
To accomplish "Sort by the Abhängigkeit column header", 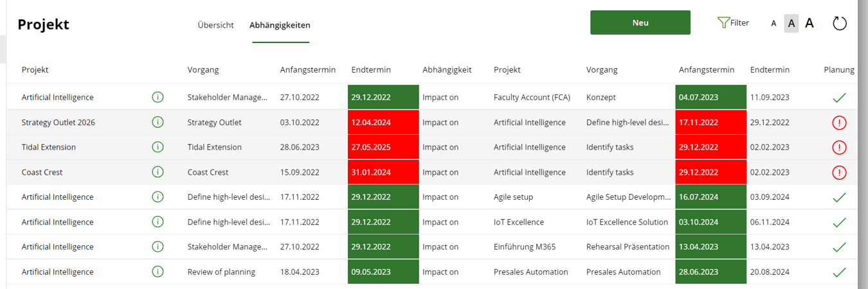I will pyautogui.click(x=447, y=69).
